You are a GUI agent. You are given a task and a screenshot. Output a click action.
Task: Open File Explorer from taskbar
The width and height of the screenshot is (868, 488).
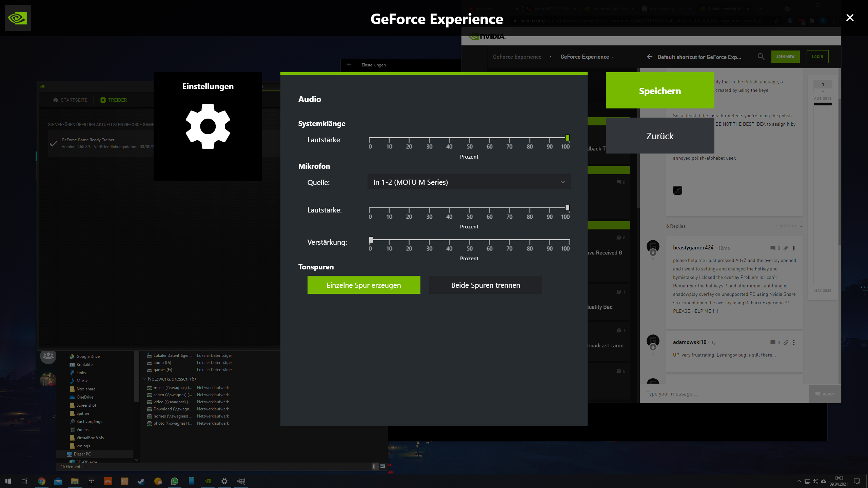pos(75,481)
